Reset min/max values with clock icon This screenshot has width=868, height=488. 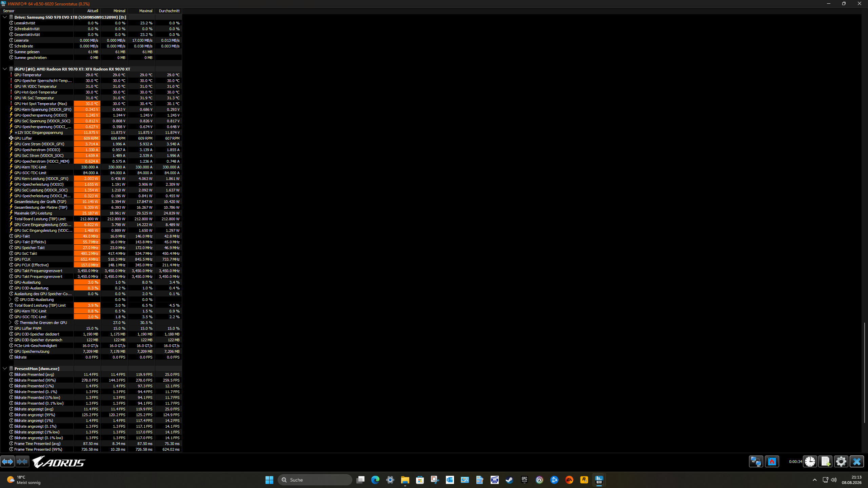click(810, 462)
